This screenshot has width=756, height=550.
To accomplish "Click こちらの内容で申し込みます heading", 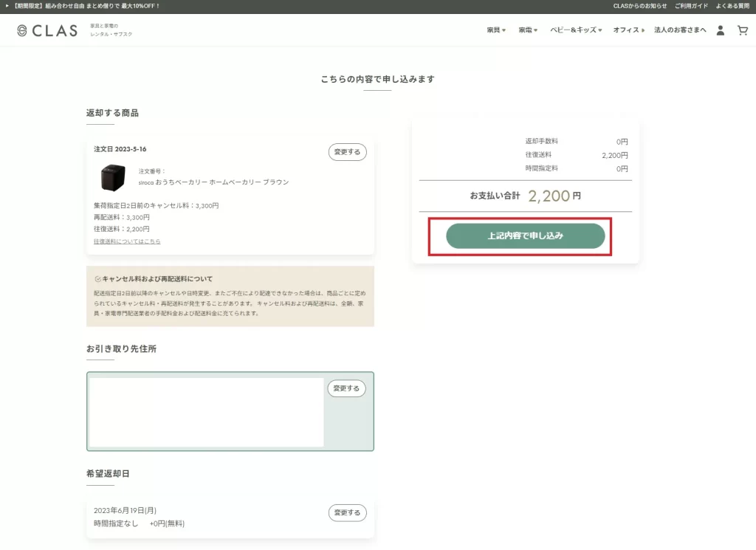I will (x=377, y=80).
